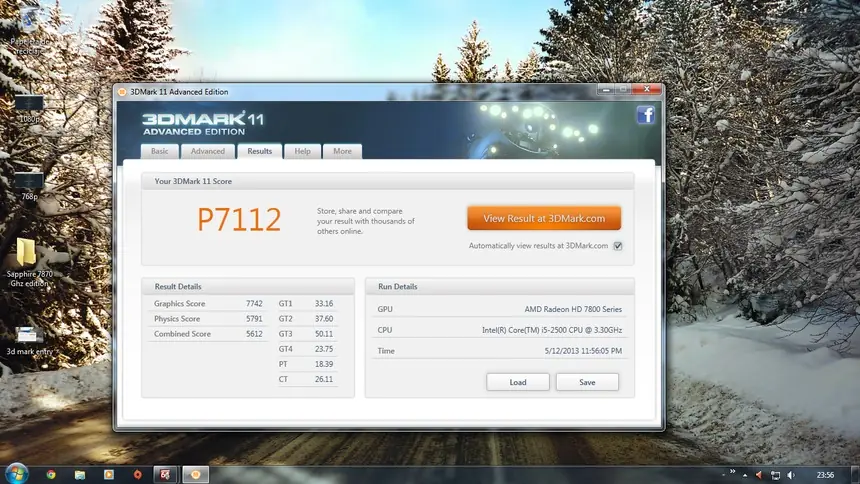Launch Google Chrome from the taskbar
This screenshot has width=860, height=484.
[51, 475]
